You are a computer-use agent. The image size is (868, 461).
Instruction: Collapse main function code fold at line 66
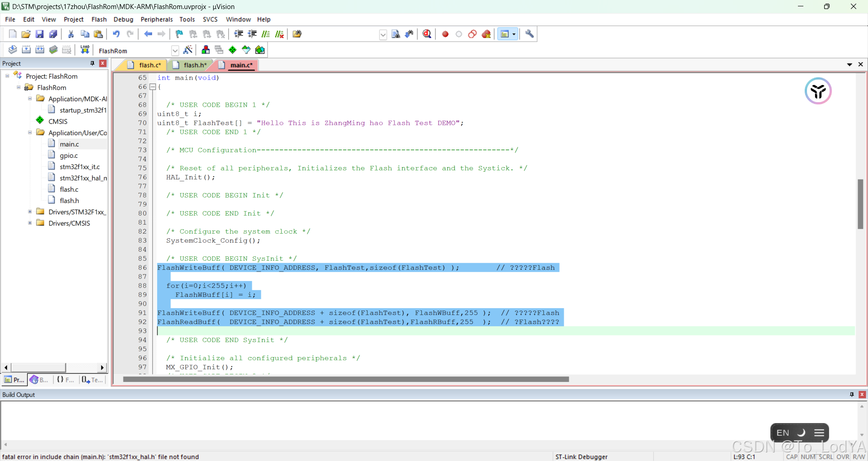[153, 87]
